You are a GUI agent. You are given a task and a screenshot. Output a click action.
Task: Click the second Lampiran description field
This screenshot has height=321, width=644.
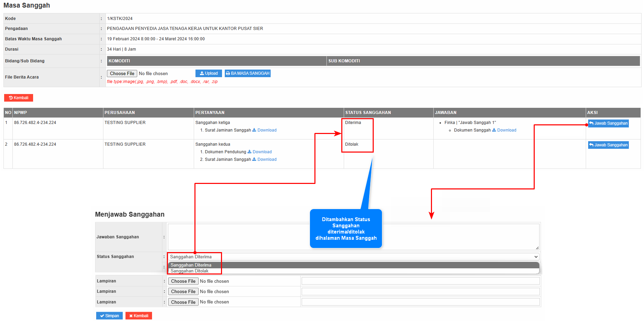pos(421,291)
